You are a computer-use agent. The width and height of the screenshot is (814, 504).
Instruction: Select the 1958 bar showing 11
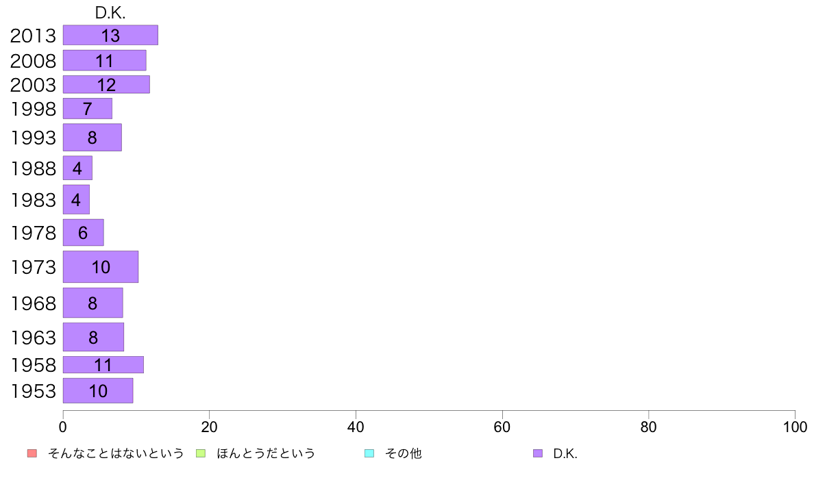103,365
